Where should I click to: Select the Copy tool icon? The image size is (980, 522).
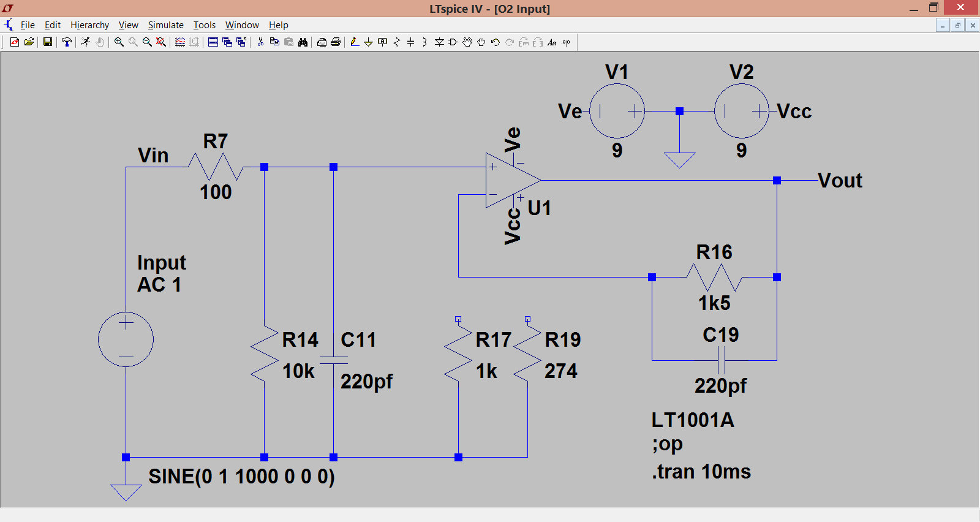274,42
